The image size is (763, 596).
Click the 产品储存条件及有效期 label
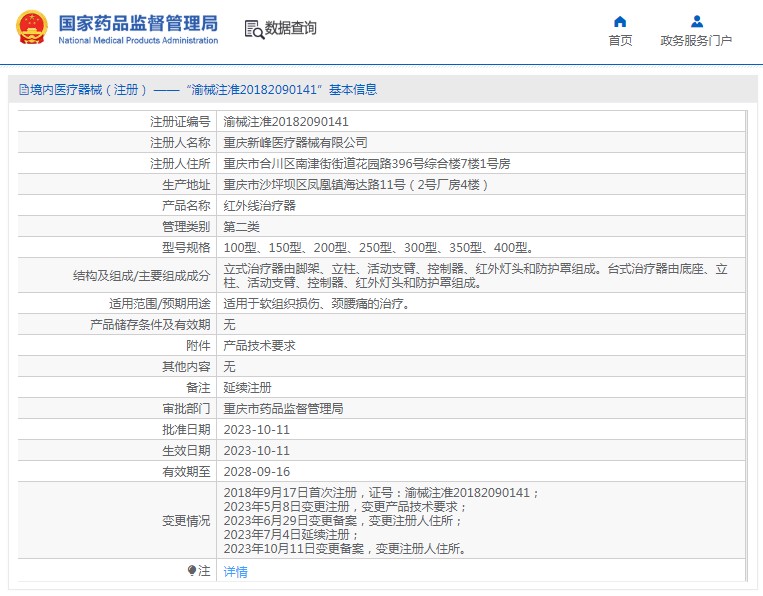click(150, 325)
